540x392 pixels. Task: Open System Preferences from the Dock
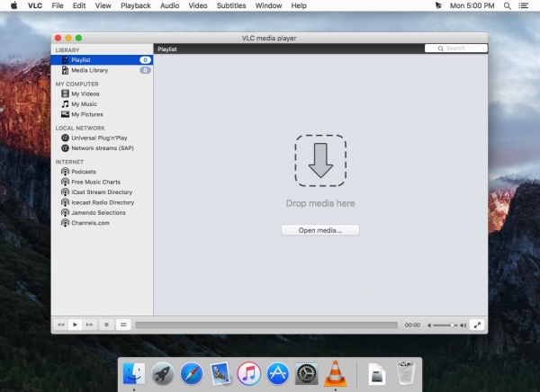pos(307,373)
